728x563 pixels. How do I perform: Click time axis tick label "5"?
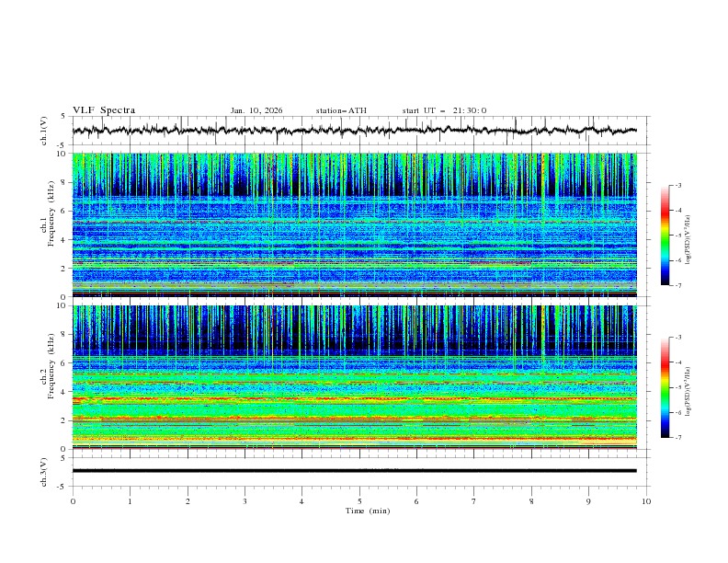click(359, 501)
